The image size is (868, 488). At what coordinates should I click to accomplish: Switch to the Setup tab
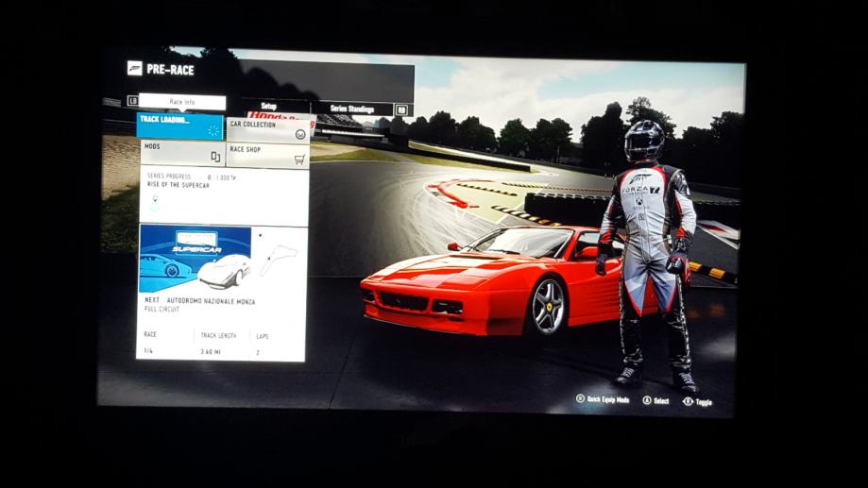click(268, 106)
